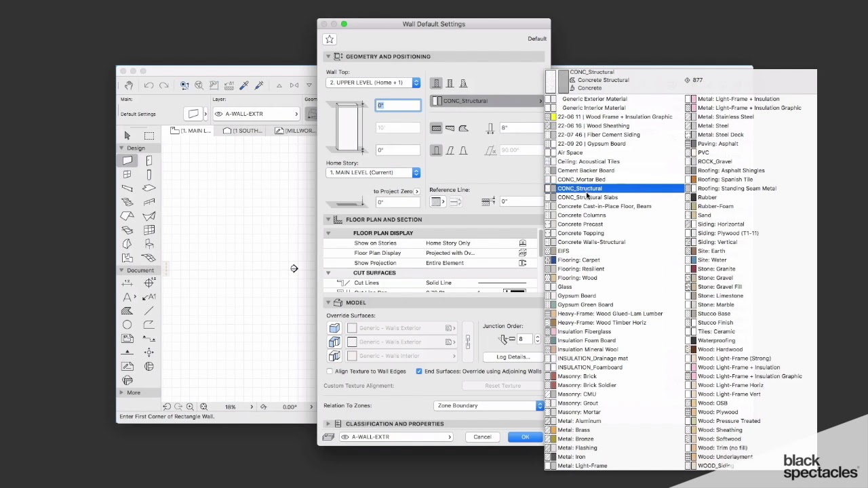Select the Roof tool
The image size is (868, 488).
coord(127,216)
